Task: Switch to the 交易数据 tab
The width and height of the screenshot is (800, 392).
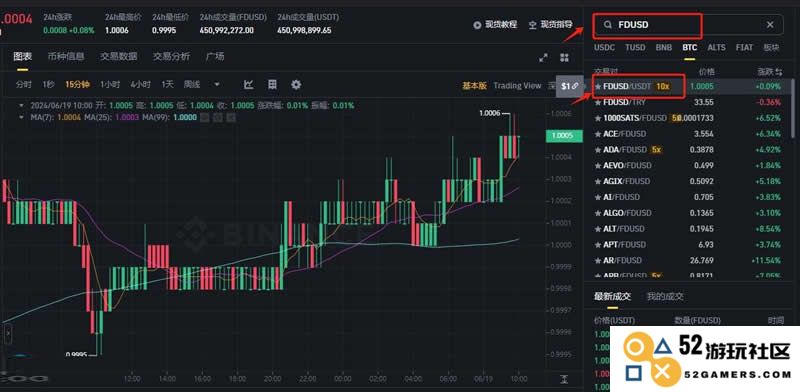Action: click(x=118, y=57)
